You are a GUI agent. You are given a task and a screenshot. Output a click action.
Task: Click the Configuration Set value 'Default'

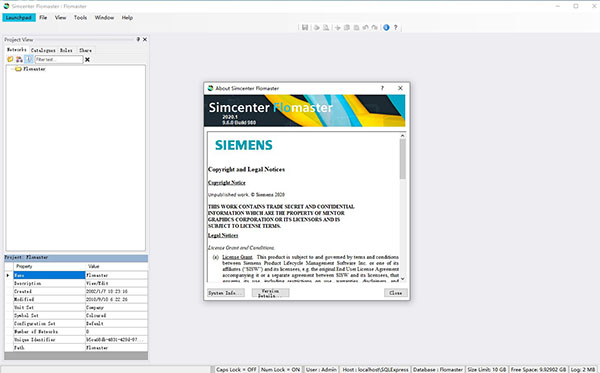tap(116, 324)
